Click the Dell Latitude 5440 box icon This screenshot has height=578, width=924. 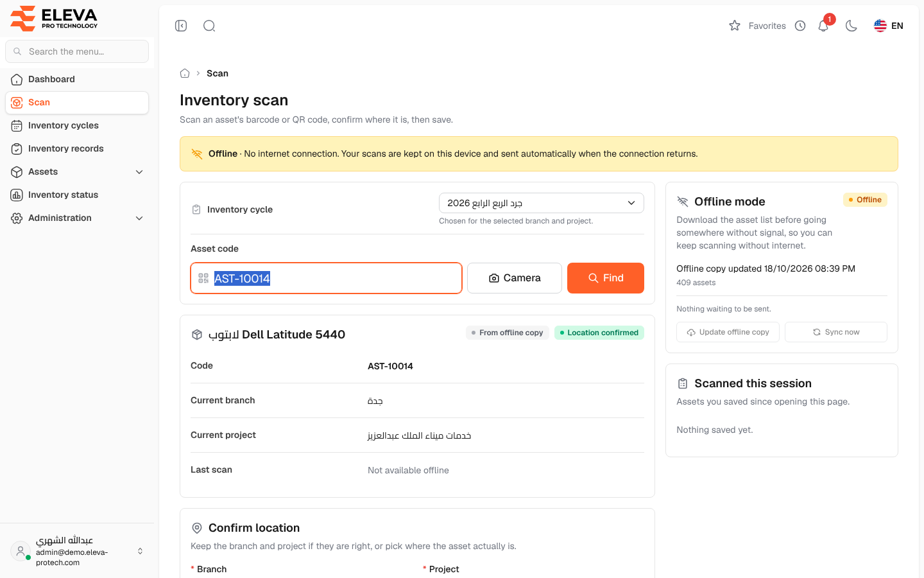pos(197,335)
